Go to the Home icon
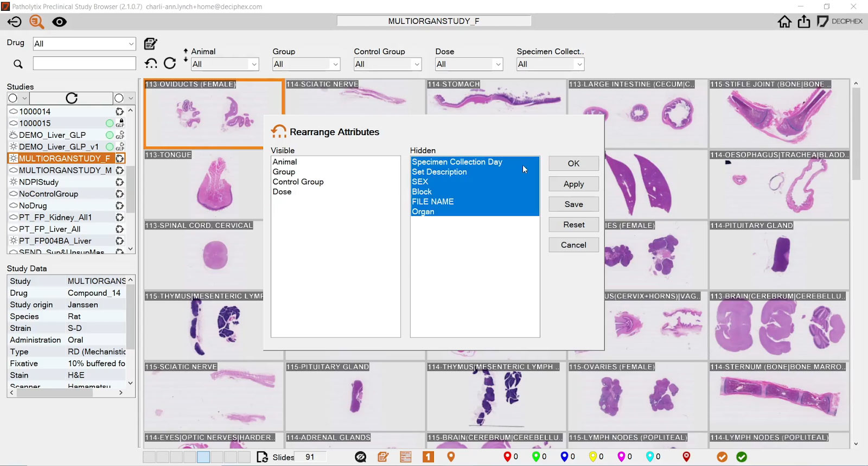Viewport: 868px width, 466px height. pyautogui.click(x=784, y=22)
